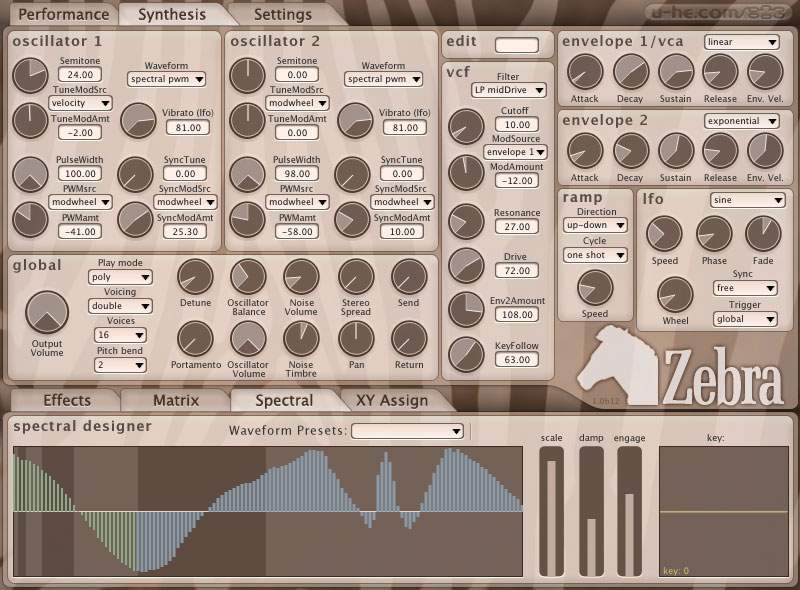
Task: Click envelope 1 Sustain knob
Action: point(676,72)
